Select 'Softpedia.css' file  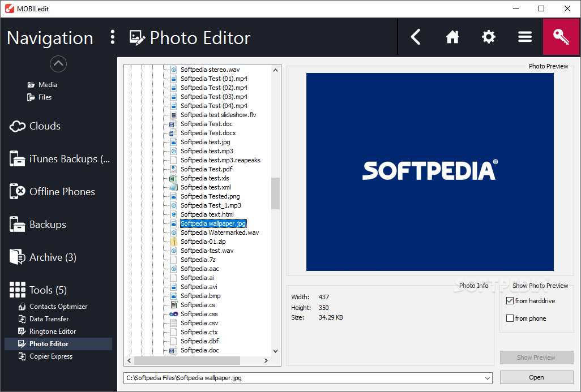(199, 315)
